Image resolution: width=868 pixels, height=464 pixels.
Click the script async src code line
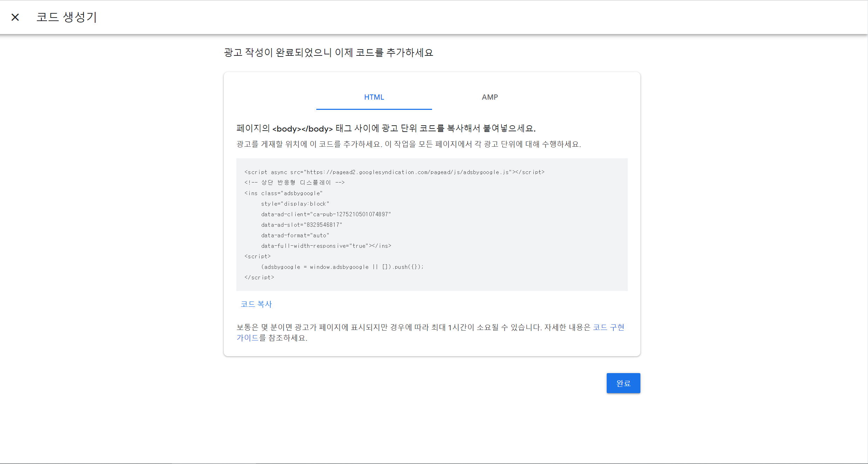394,172
